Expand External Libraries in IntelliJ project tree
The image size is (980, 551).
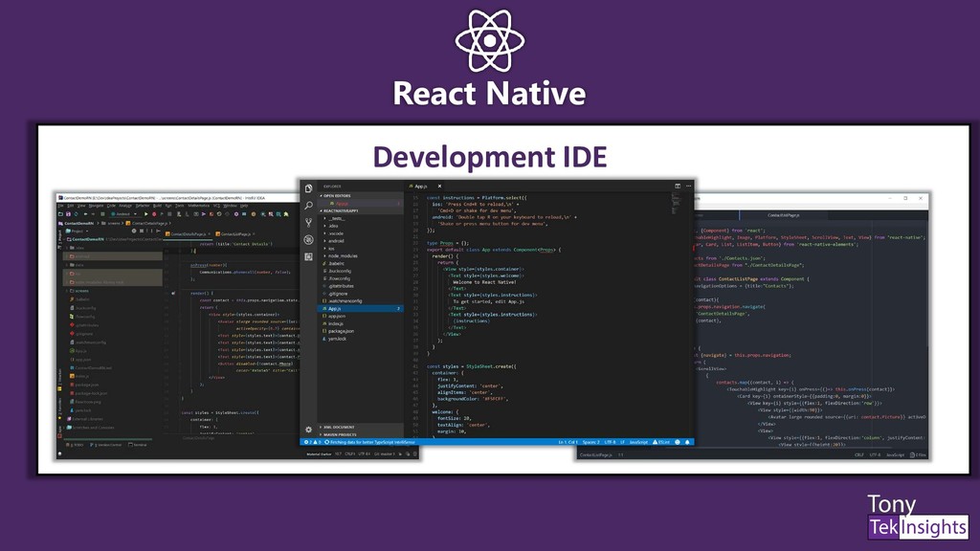[x=84, y=419]
